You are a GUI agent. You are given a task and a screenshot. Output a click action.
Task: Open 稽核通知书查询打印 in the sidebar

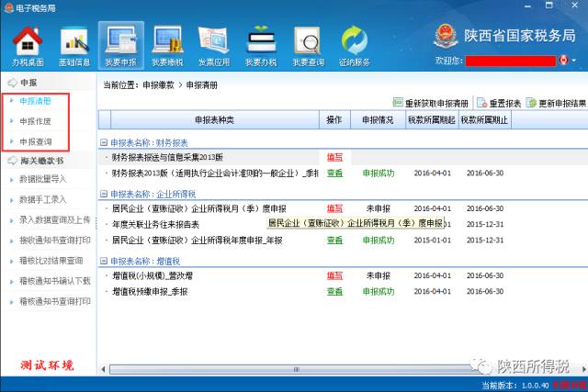(55, 301)
